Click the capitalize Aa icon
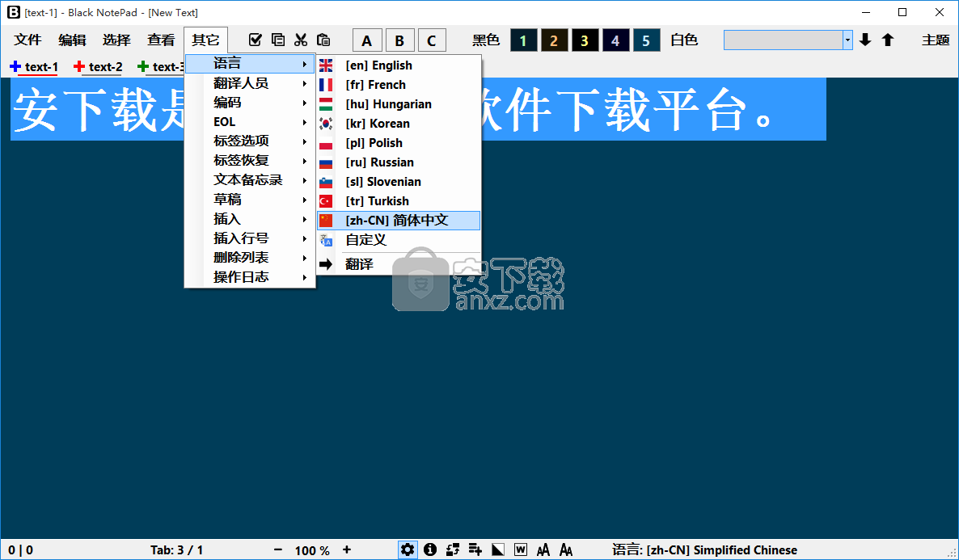The width and height of the screenshot is (959, 560). [x=566, y=549]
